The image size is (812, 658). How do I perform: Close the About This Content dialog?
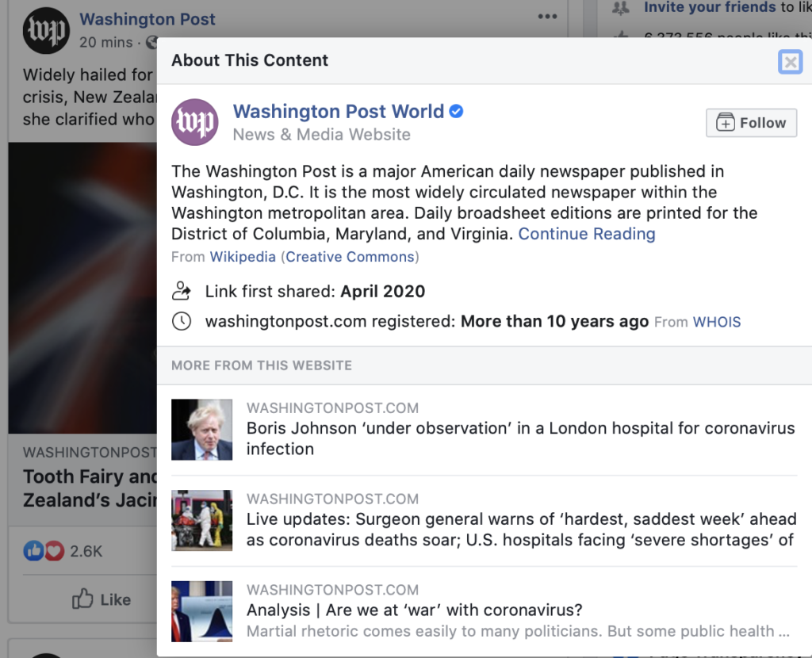tap(790, 62)
